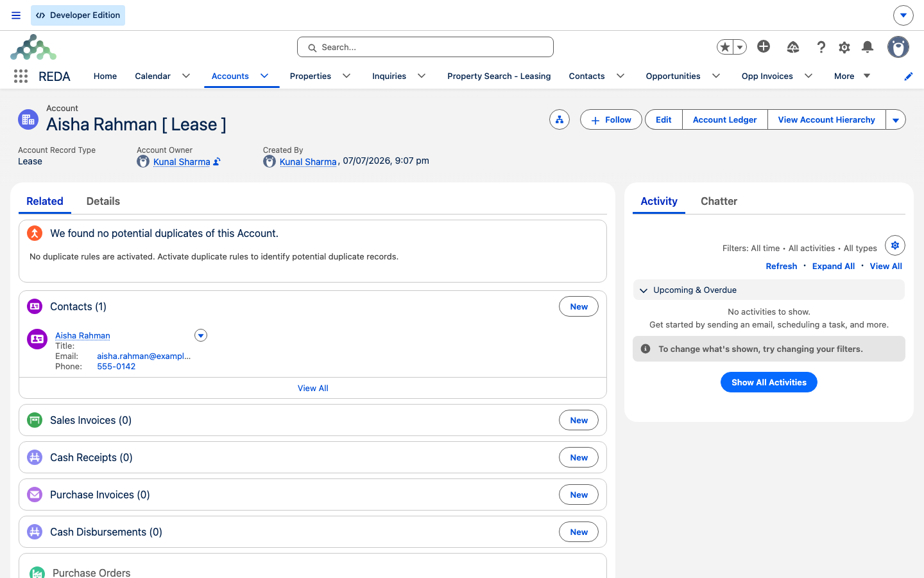Screen dimensions: 924x578
Task: Click the Cash Disbursements list icon
Action: coord(35,532)
